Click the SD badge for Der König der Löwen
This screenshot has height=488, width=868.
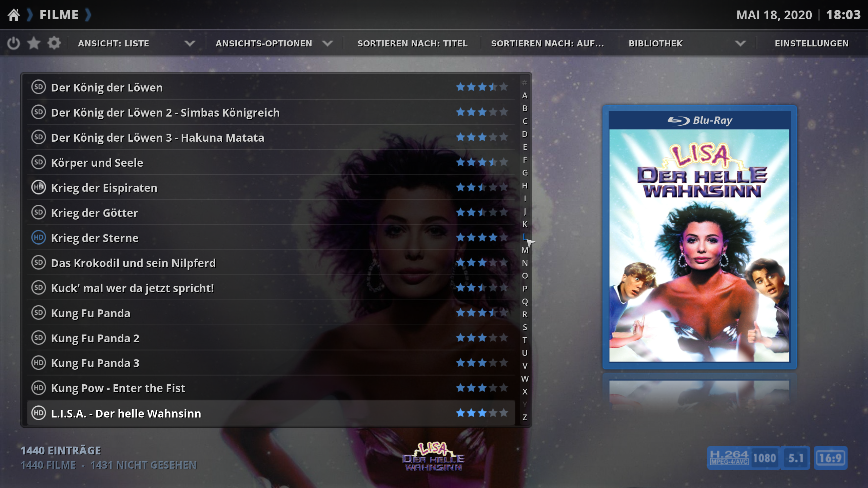39,87
